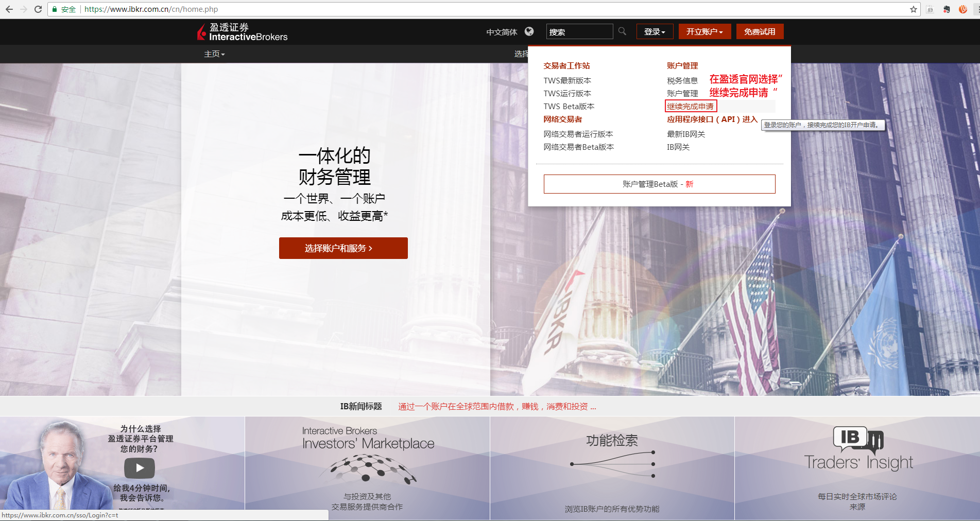Screen dimensions: 980x521
Task: Open TWS最新版本 link
Action: (x=567, y=80)
